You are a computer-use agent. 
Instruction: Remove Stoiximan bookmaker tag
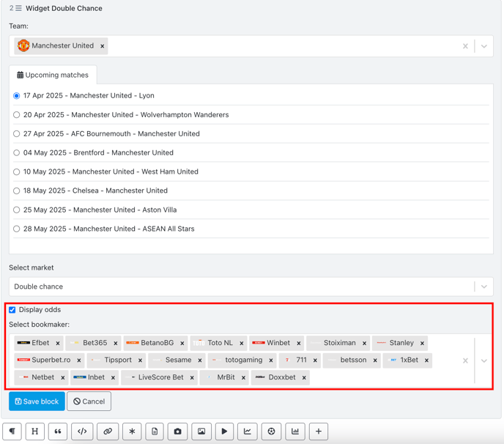365,343
